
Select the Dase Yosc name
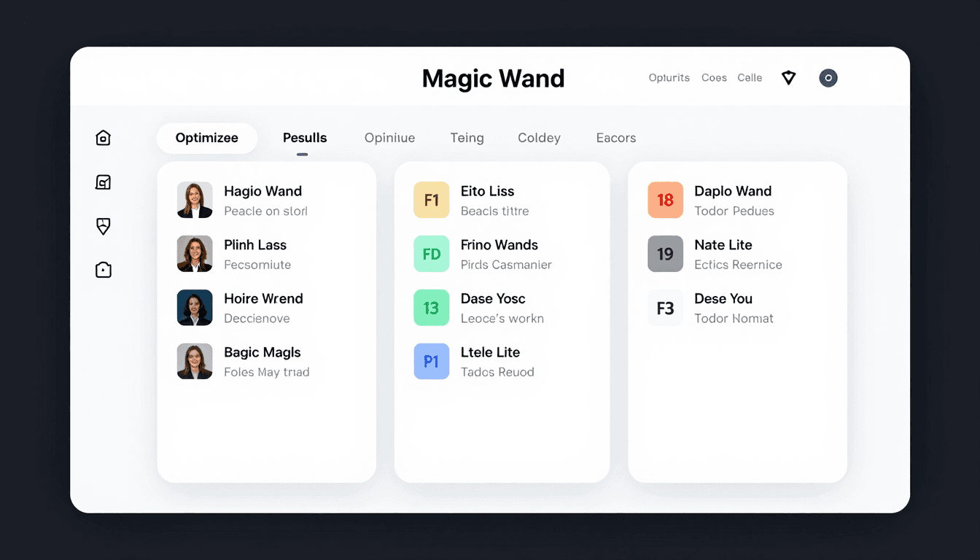point(493,298)
